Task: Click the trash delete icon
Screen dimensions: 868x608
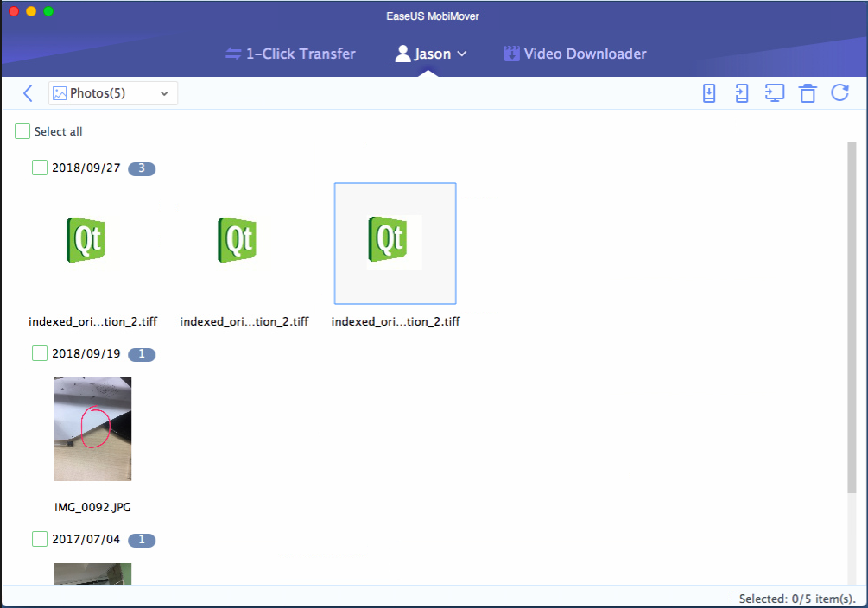Action: pyautogui.click(x=808, y=93)
